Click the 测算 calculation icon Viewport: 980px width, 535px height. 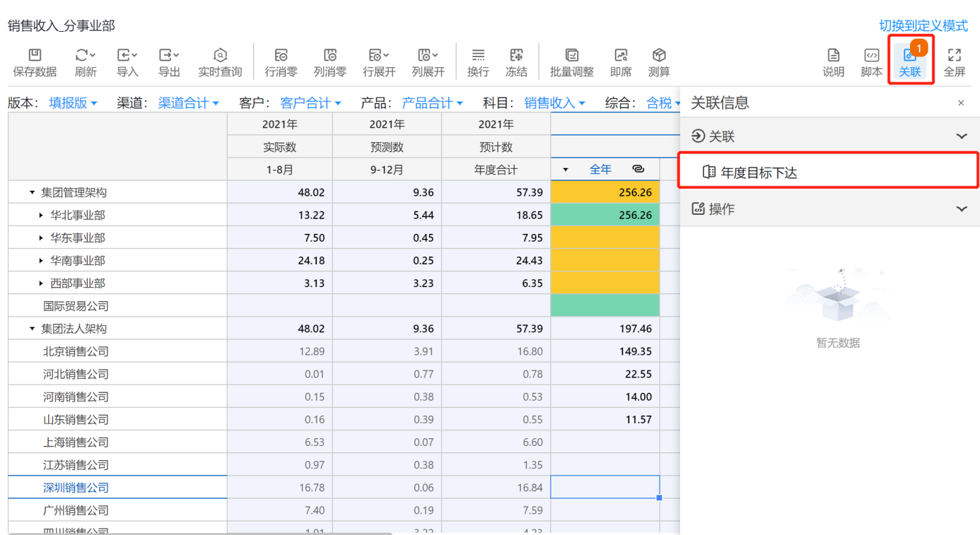click(x=658, y=56)
